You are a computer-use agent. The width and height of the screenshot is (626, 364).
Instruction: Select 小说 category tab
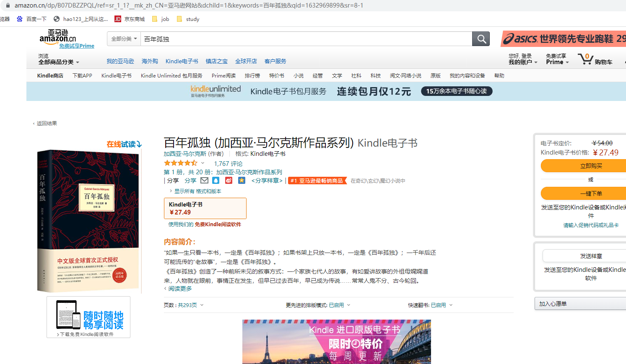click(298, 75)
